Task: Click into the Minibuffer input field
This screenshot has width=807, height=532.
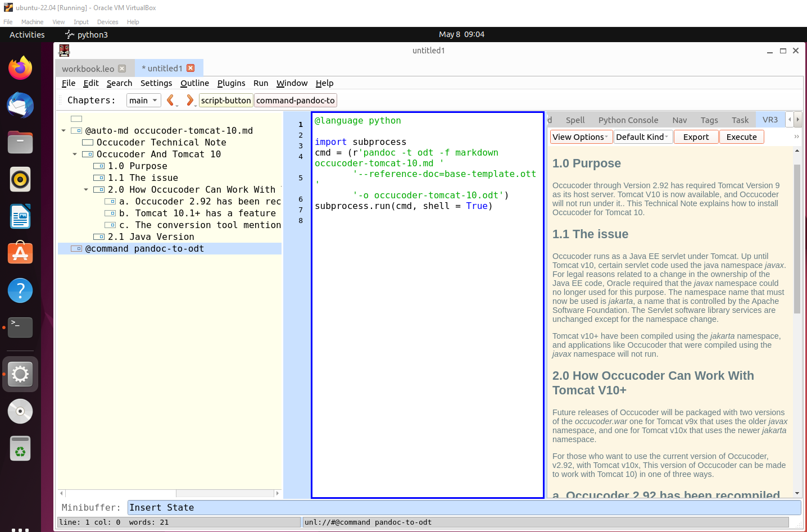Action: [464, 508]
